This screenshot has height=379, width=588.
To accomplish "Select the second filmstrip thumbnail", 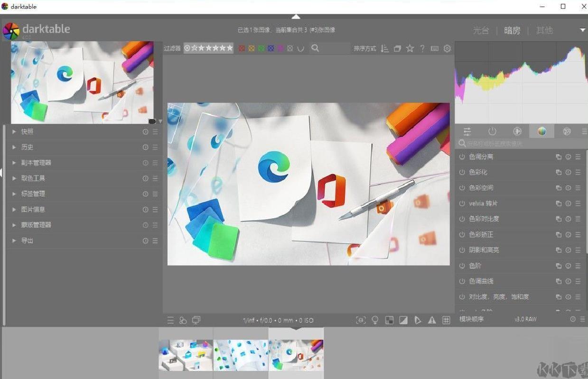I will click(241, 355).
